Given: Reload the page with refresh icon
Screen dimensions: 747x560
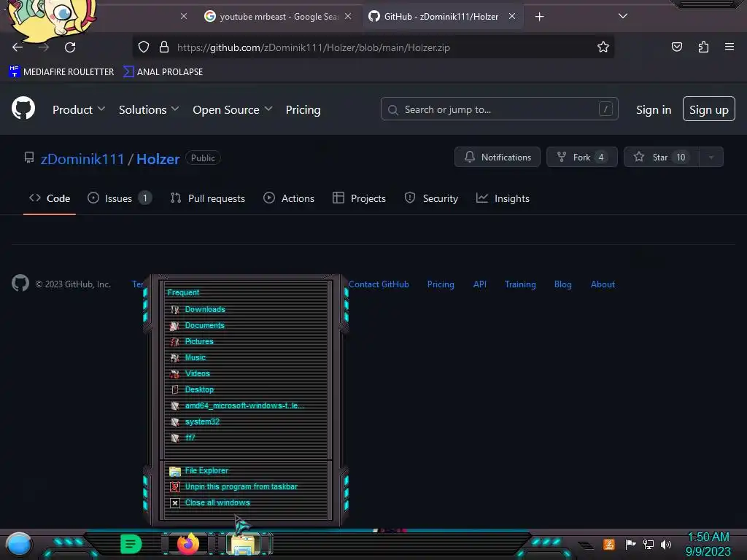Looking at the screenshot, I should pyautogui.click(x=70, y=47).
